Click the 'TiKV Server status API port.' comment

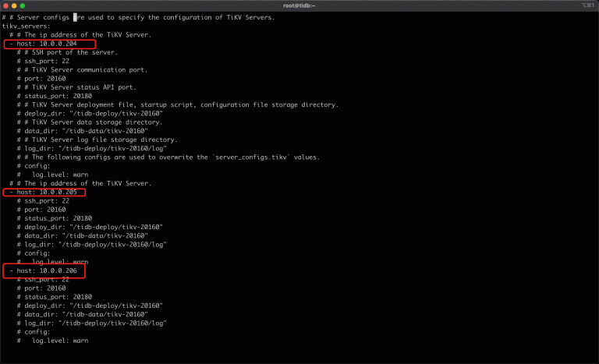pos(76,87)
